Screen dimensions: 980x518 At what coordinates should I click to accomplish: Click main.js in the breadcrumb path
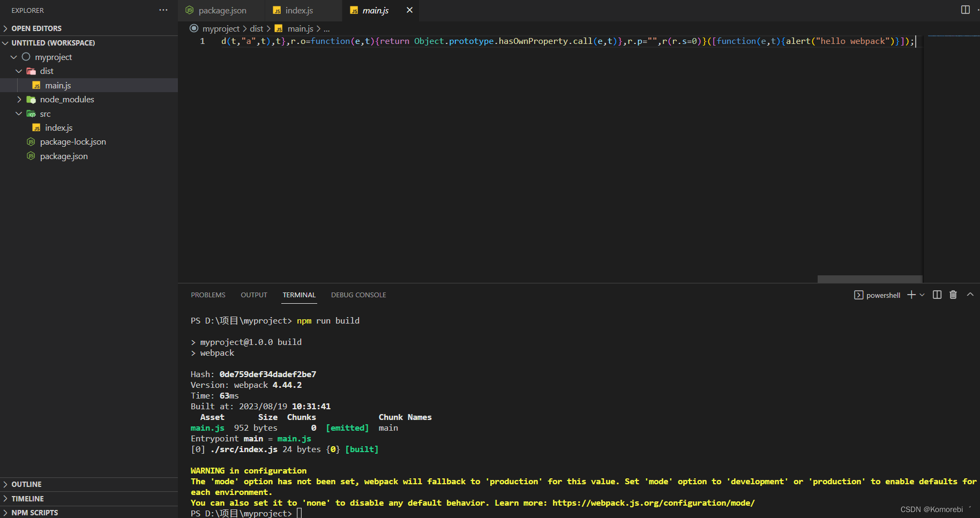[300, 28]
